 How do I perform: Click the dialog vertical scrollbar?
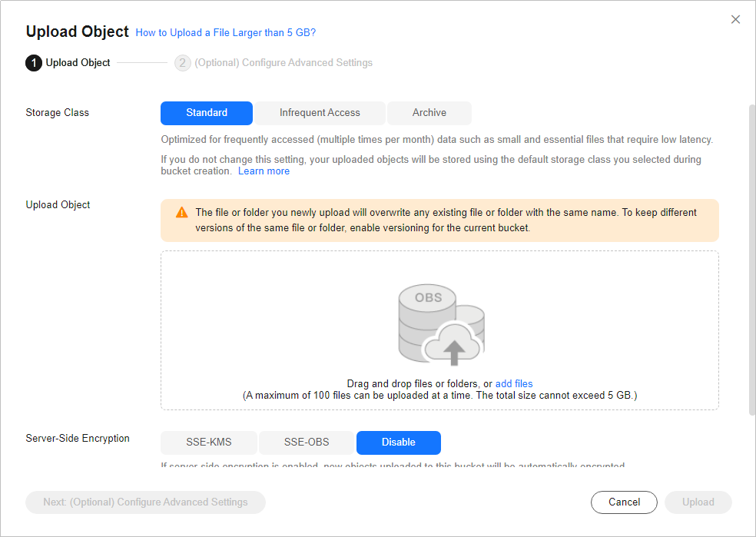point(751,260)
